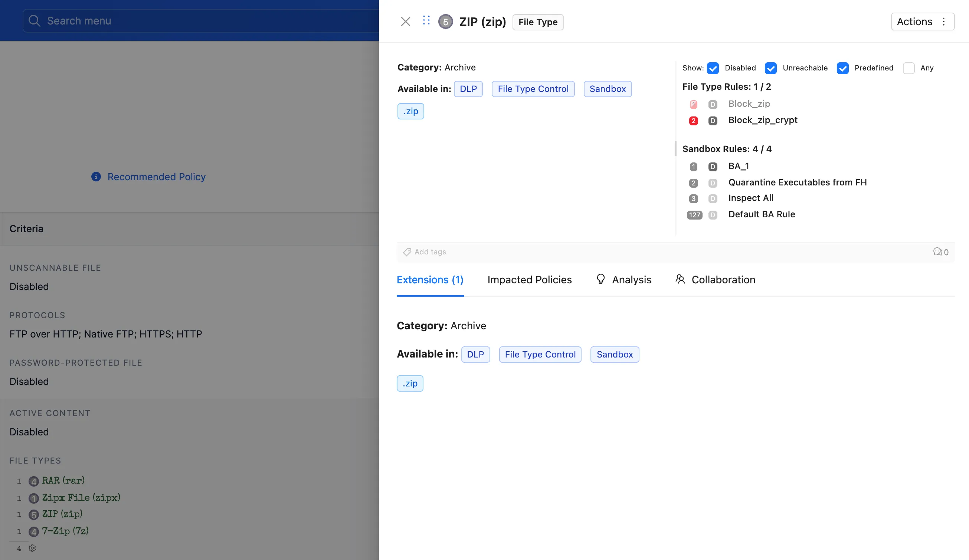The height and width of the screenshot is (560, 969).
Task: Open the Block_zip file type rule
Action: 749,104
